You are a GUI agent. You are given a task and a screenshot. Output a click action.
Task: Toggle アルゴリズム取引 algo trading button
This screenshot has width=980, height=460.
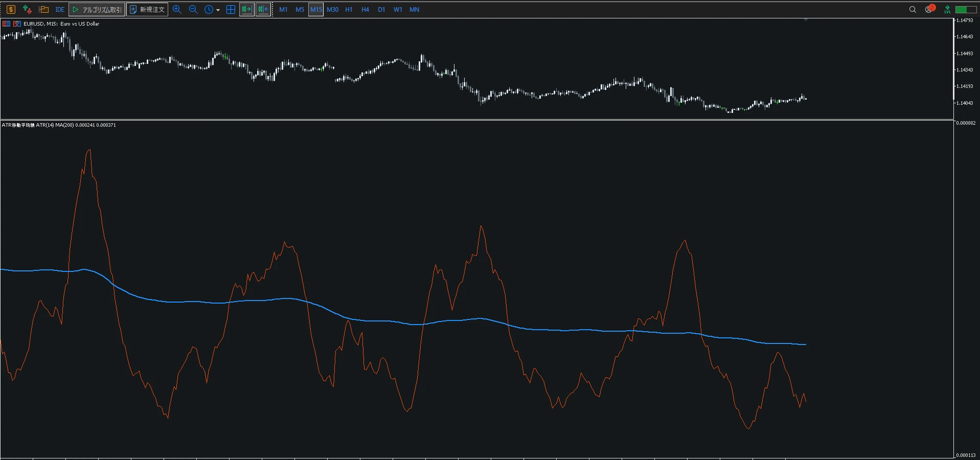pos(97,9)
